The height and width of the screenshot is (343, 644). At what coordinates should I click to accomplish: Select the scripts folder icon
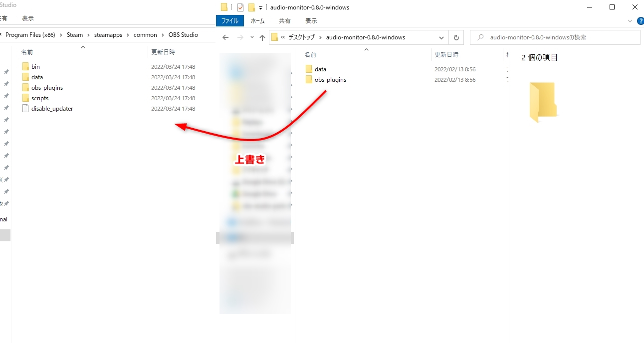click(x=26, y=98)
